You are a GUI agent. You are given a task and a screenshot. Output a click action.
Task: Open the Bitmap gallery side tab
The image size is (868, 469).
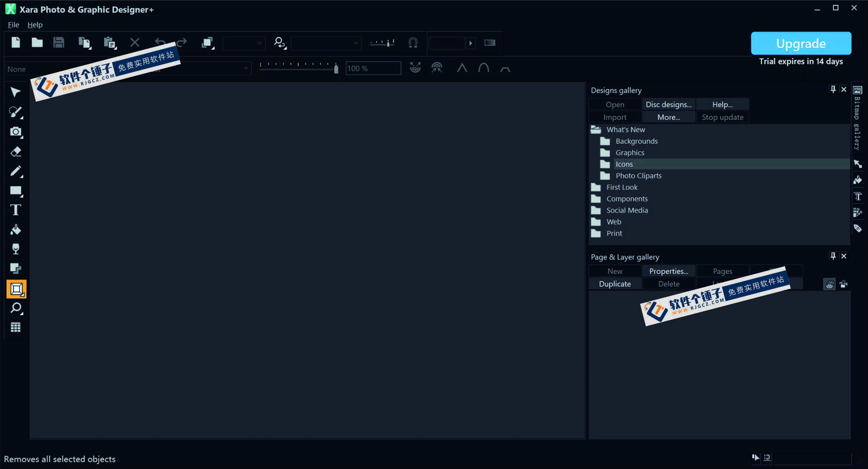[857, 118]
